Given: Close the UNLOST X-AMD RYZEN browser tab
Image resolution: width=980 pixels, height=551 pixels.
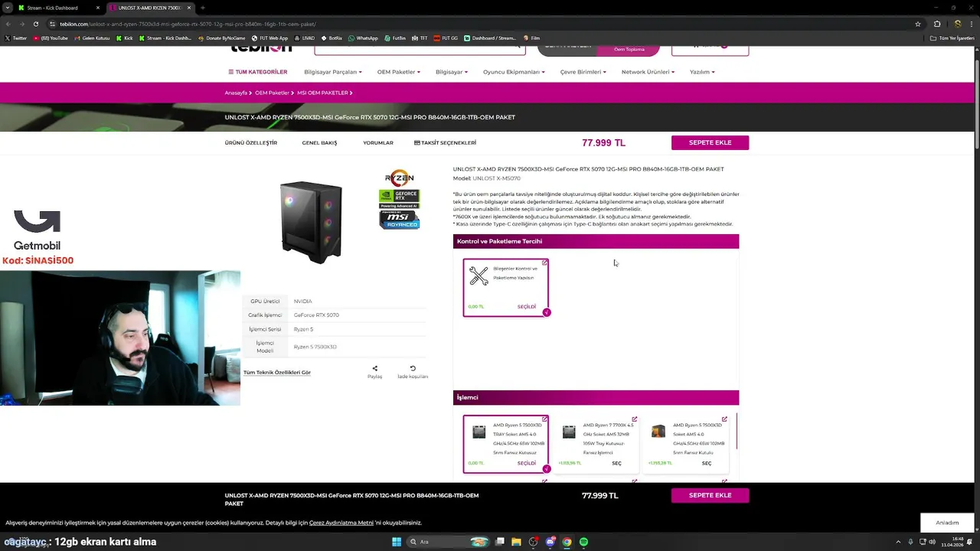Looking at the screenshot, I should click(188, 8).
